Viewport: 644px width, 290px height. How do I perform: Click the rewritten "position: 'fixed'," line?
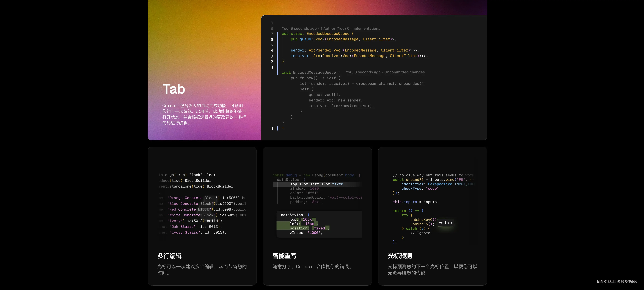[x=310, y=228]
